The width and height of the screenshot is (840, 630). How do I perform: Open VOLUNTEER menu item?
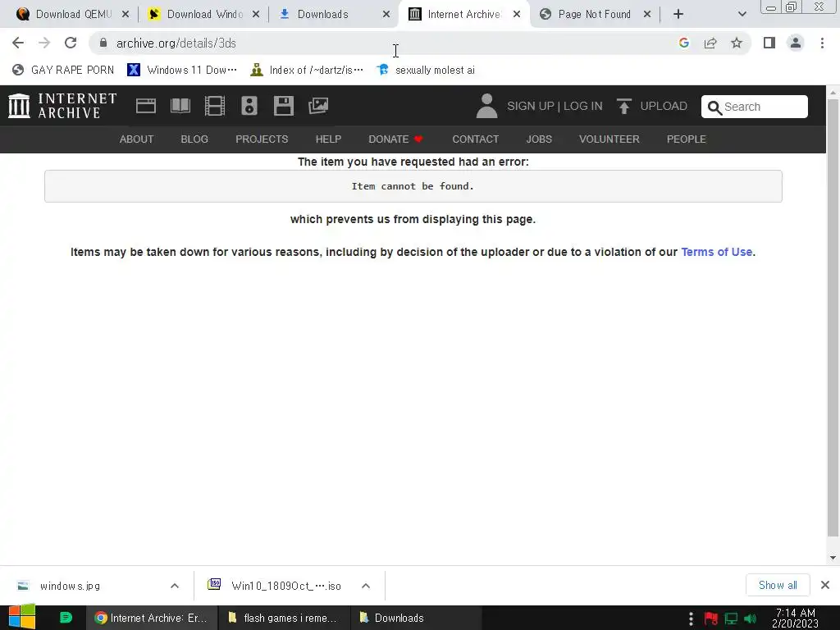[x=609, y=139]
